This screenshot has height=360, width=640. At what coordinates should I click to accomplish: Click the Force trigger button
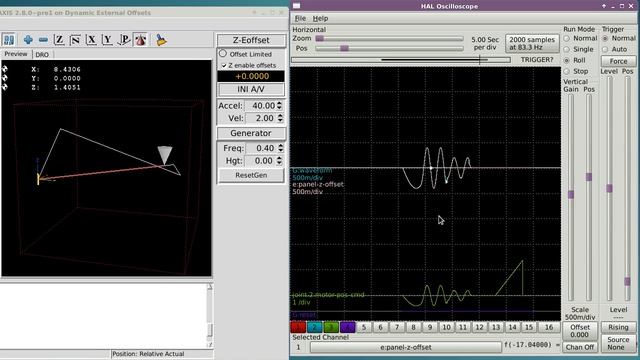pos(618,61)
